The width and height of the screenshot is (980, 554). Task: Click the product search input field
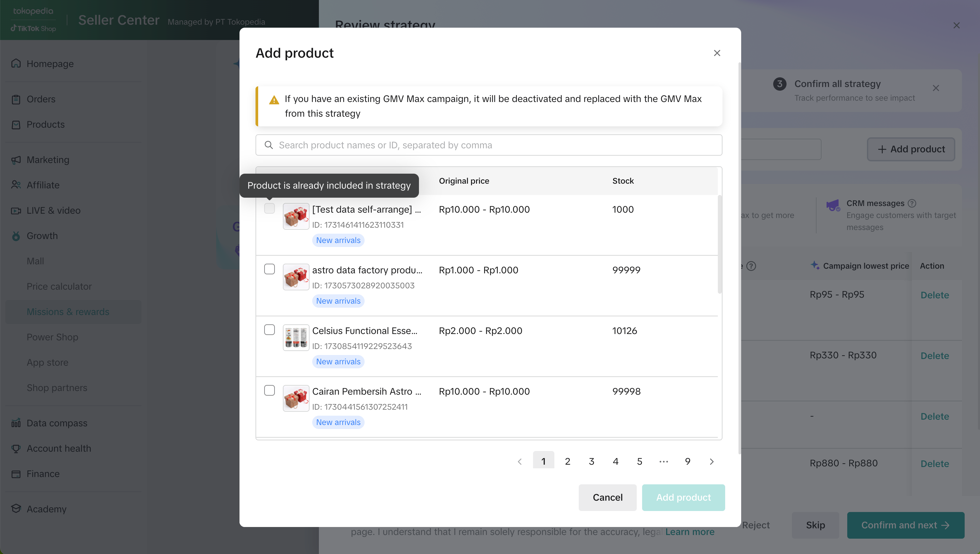coord(495,145)
